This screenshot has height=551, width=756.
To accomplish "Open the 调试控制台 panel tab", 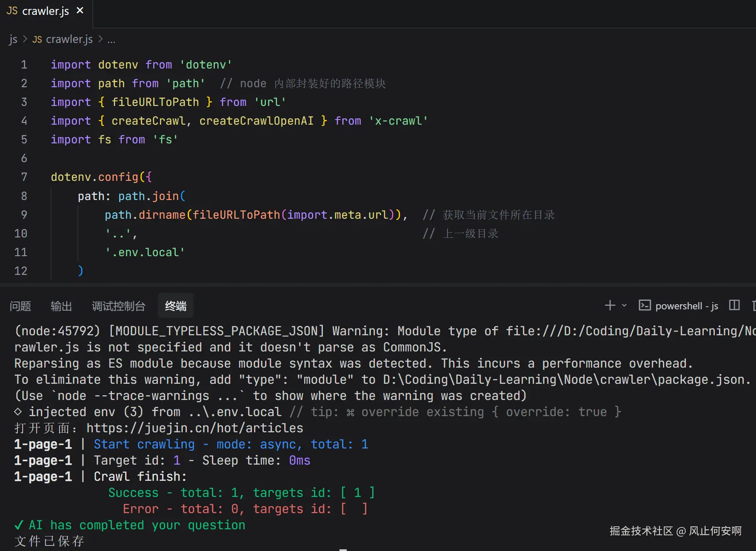I will (119, 306).
